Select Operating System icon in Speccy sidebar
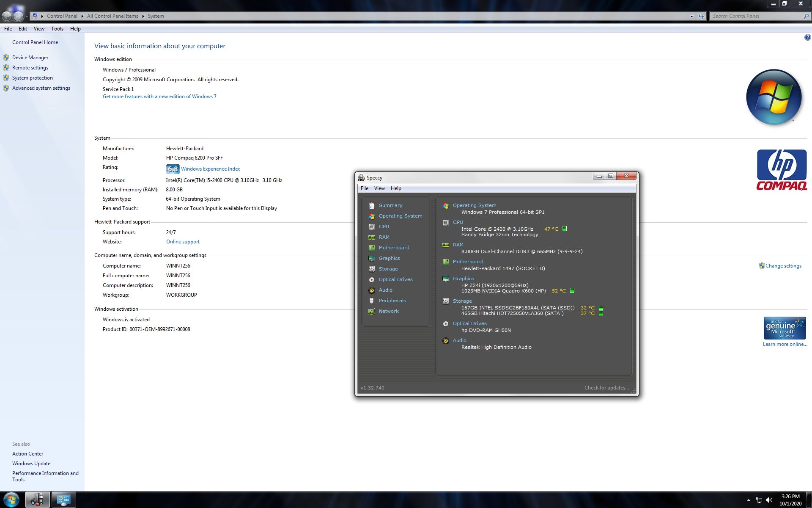This screenshot has height=508, width=812. pyautogui.click(x=371, y=216)
